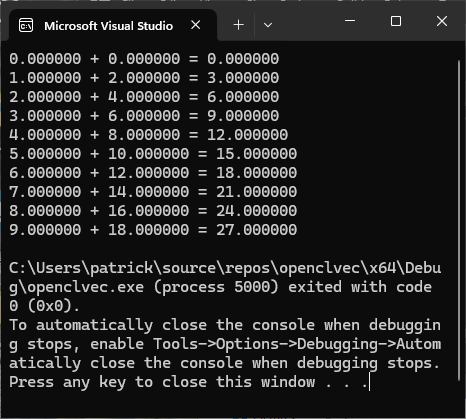Viewport: 466px width, 419px height.
Task: Click the vertical scrollbar on the right
Action: [459, 220]
